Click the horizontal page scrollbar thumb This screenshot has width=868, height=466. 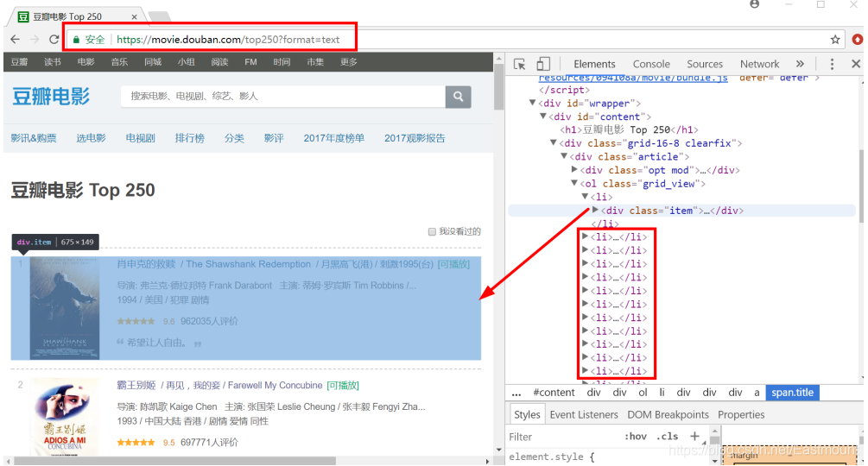(x=175, y=461)
